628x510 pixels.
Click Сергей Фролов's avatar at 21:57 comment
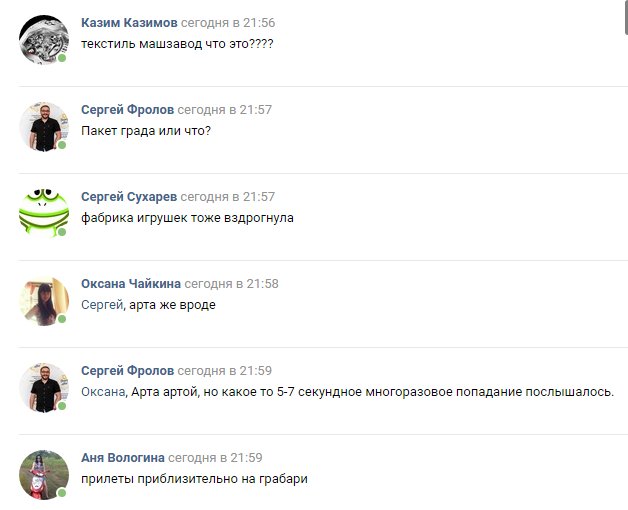pos(44,127)
